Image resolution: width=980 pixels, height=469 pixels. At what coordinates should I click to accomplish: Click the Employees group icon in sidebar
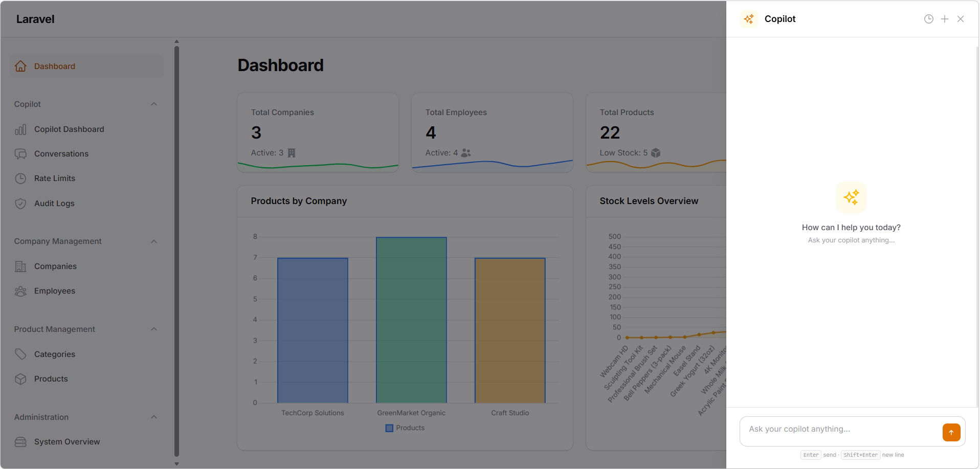[x=20, y=291]
